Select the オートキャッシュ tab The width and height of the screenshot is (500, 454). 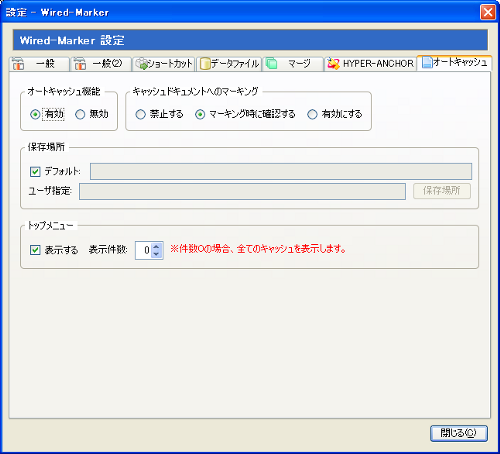click(x=454, y=62)
